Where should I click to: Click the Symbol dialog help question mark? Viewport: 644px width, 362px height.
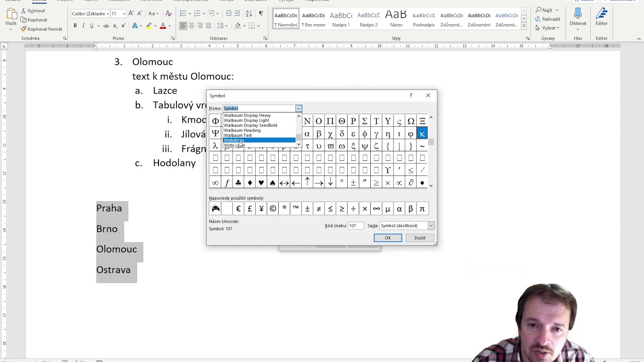point(411,96)
